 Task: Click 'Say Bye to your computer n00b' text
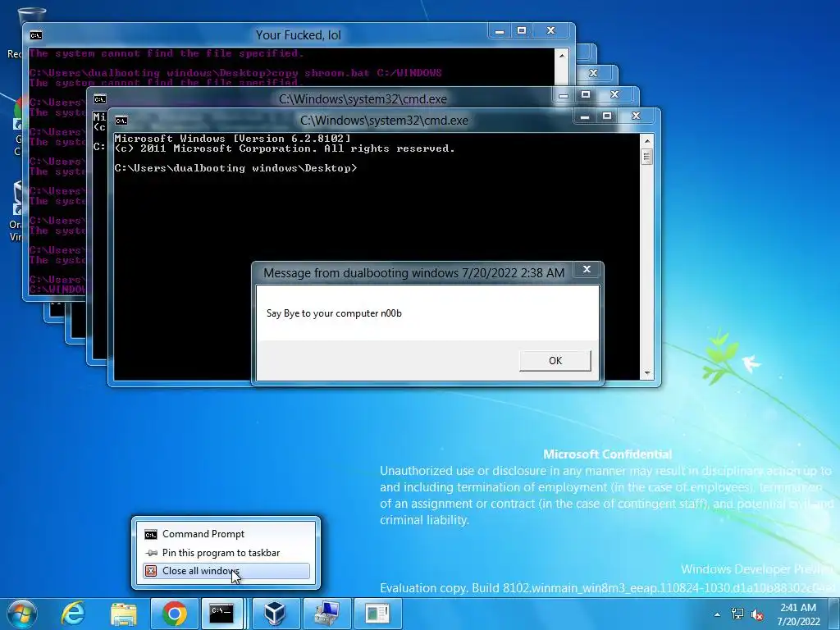click(335, 313)
